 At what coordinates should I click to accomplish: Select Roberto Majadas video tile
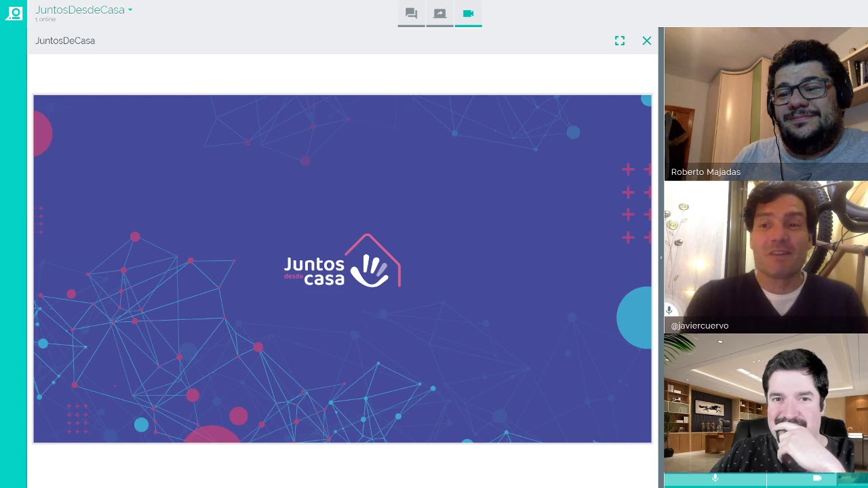[766, 104]
